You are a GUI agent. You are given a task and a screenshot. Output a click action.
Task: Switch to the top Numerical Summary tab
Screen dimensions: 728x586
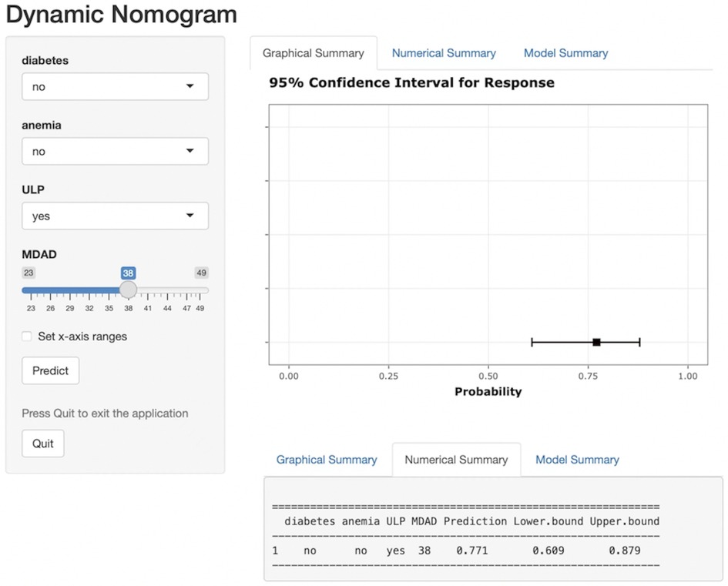[x=444, y=53]
